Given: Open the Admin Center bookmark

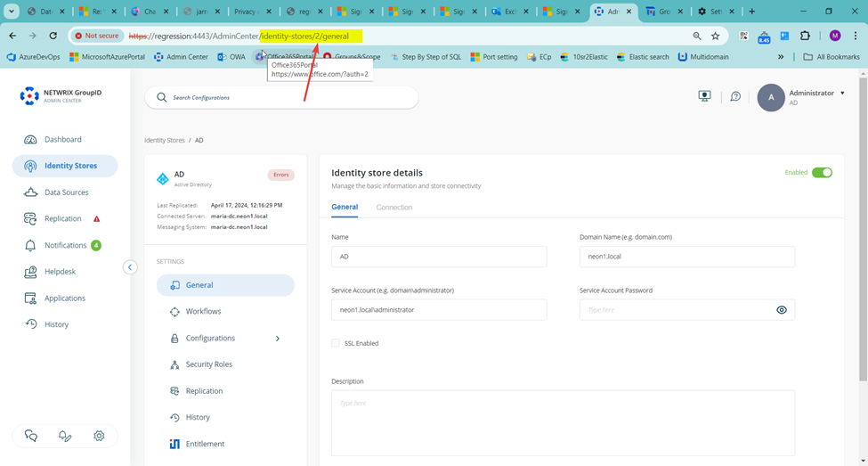Looking at the screenshot, I should [182, 56].
